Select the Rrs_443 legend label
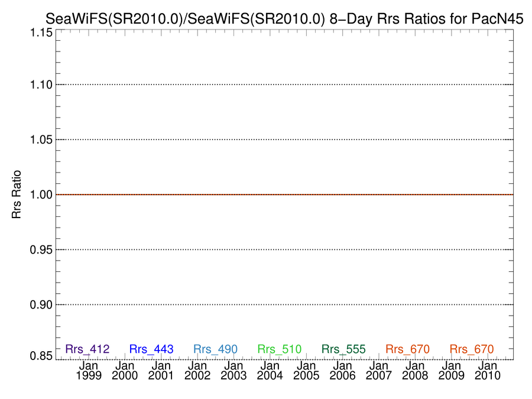Viewport: 532px width, 399px height. (x=151, y=349)
